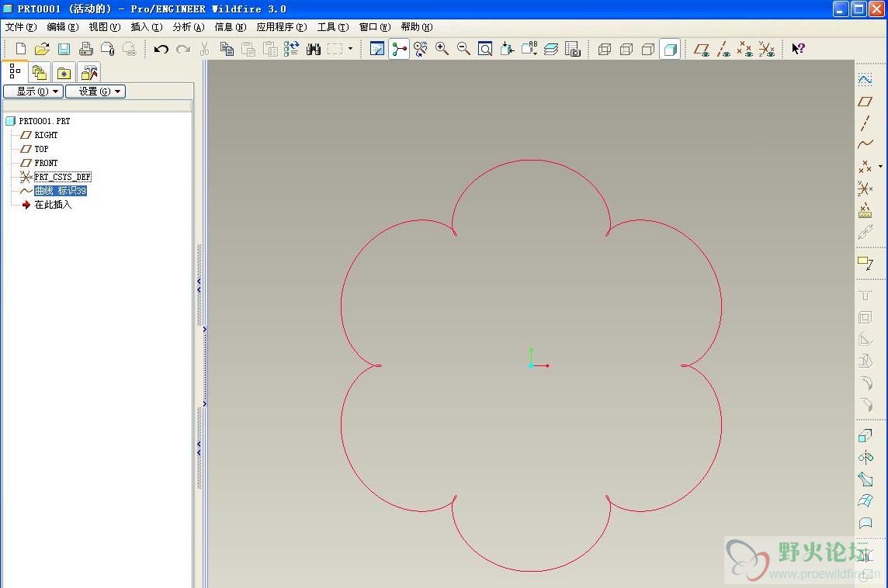Screen dimensions: 888x588
Task: Open a file using the folder icon
Action: click(42, 49)
